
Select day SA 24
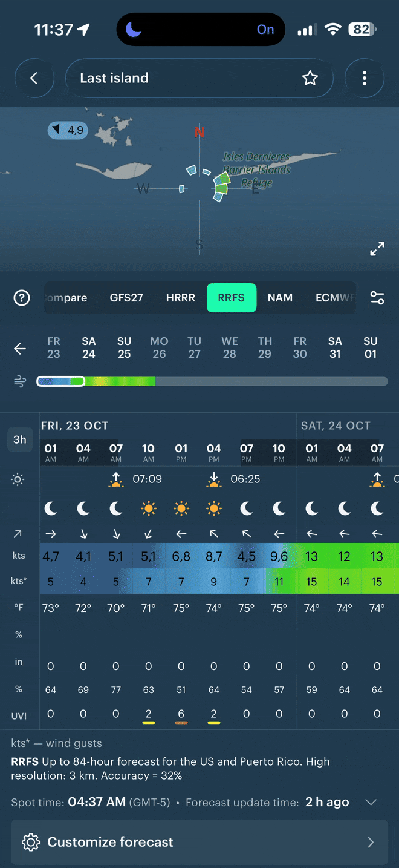89,348
